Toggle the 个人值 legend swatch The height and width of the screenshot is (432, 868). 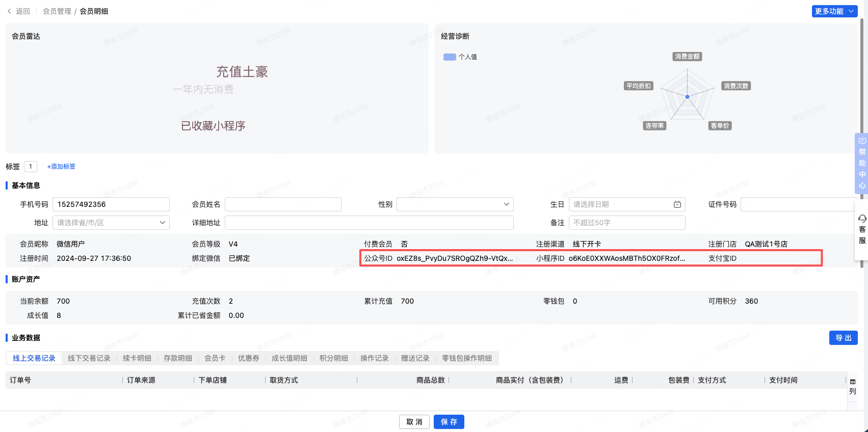(450, 57)
